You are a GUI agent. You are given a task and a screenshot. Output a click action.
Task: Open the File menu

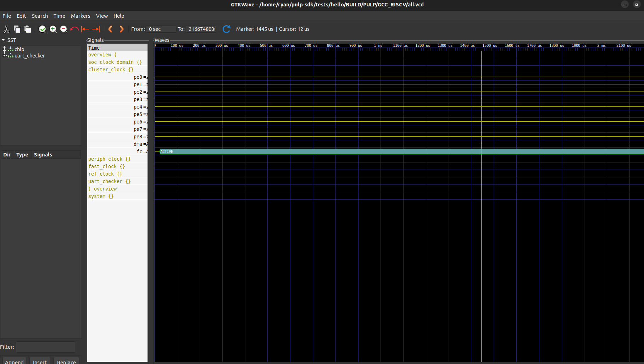pos(7,16)
